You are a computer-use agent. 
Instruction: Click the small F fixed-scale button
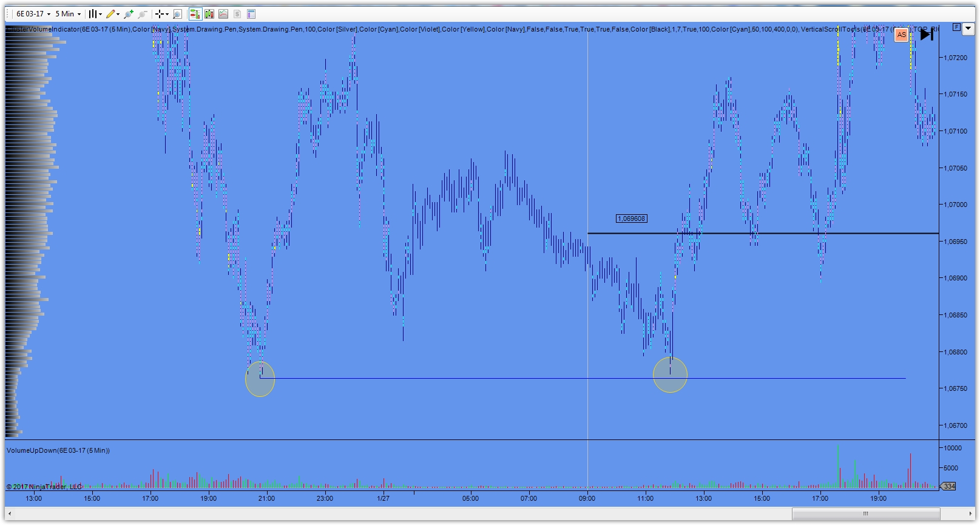(x=956, y=27)
